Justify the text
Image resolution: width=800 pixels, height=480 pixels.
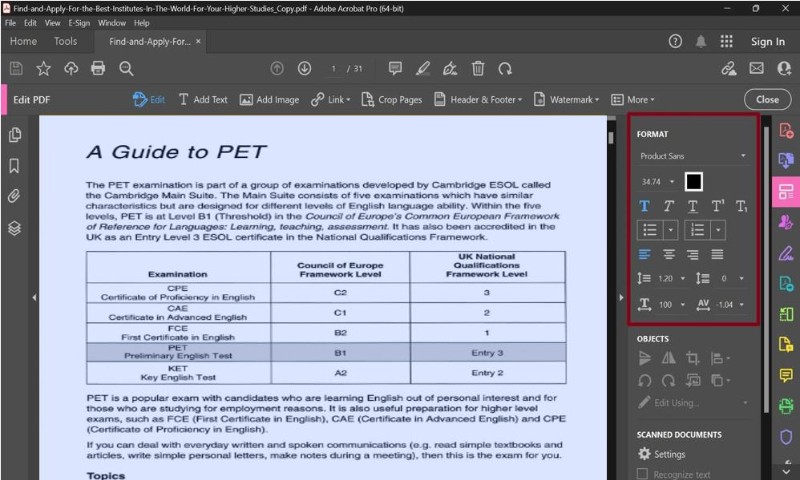[717, 254]
